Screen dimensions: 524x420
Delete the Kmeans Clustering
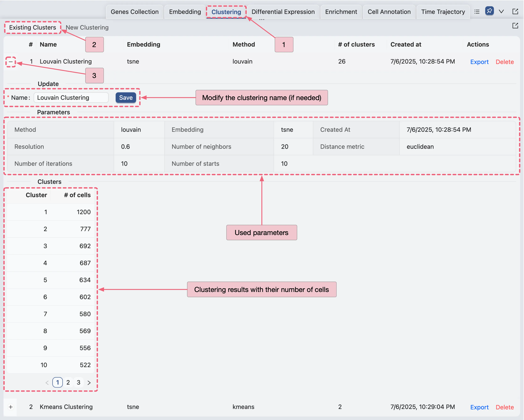click(x=505, y=407)
